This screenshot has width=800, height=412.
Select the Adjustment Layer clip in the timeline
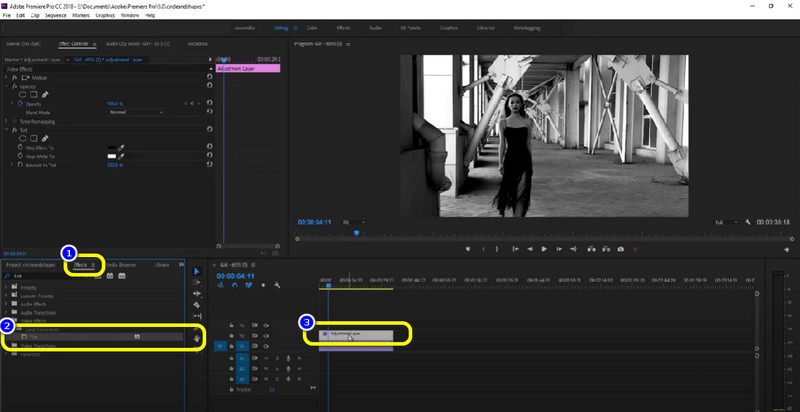(355, 333)
